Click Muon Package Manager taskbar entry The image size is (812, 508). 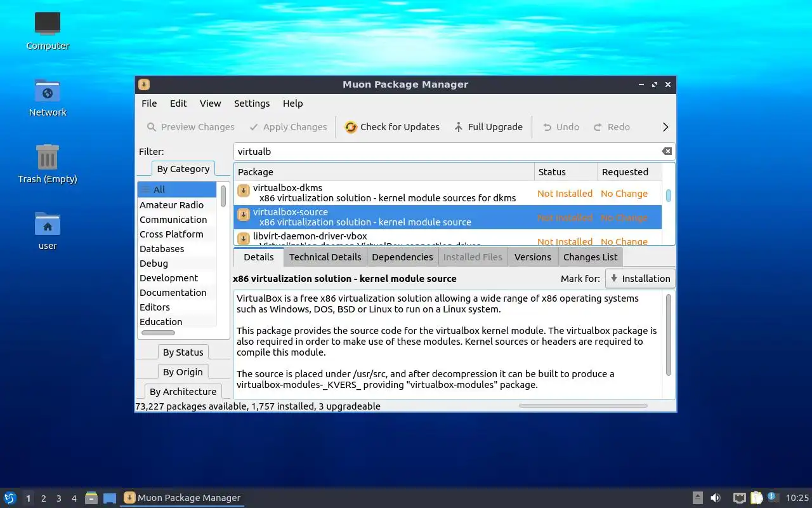point(183,498)
